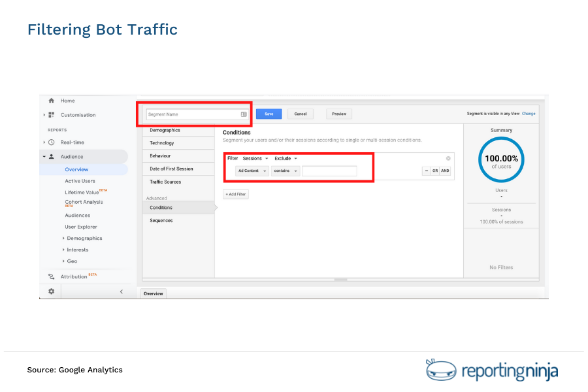This screenshot has width=588, height=392.
Task: Click the icon inside Segment Name field
Action: 244,114
